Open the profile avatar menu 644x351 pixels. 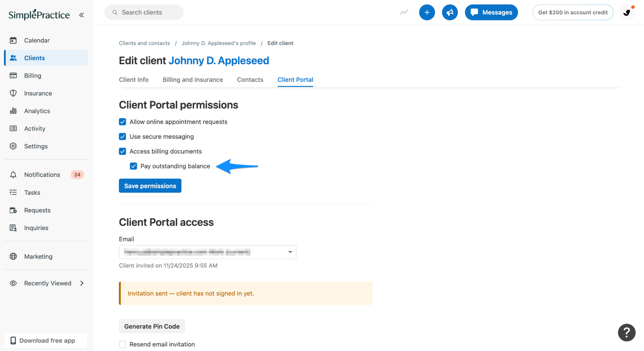[627, 12]
